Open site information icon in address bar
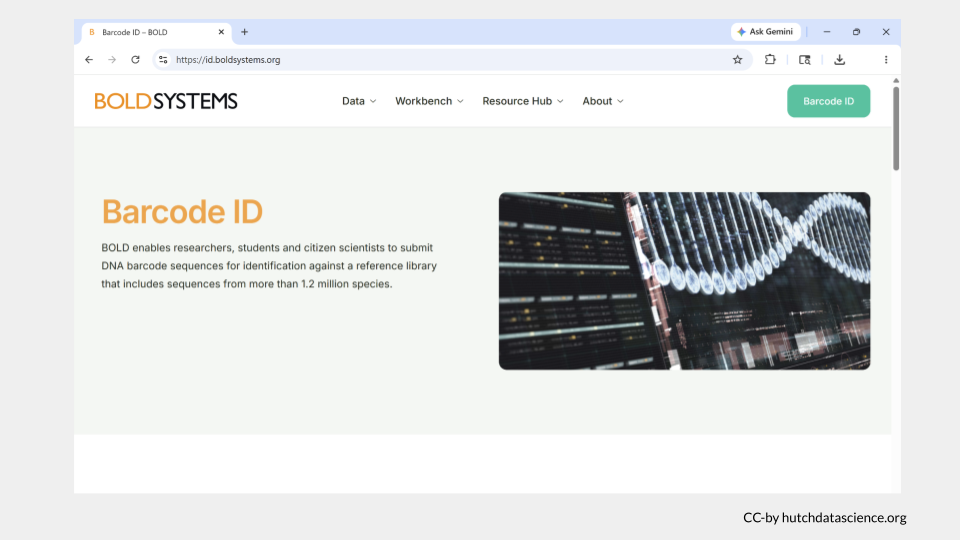Viewport: 960px width, 540px height. click(163, 59)
